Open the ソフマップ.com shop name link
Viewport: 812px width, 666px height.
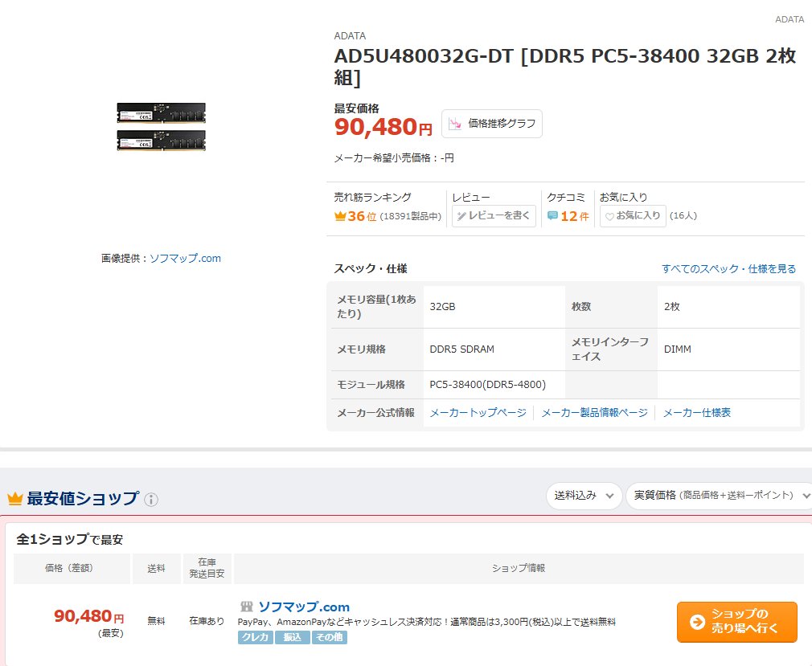pyautogui.click(x=304, y=607)
